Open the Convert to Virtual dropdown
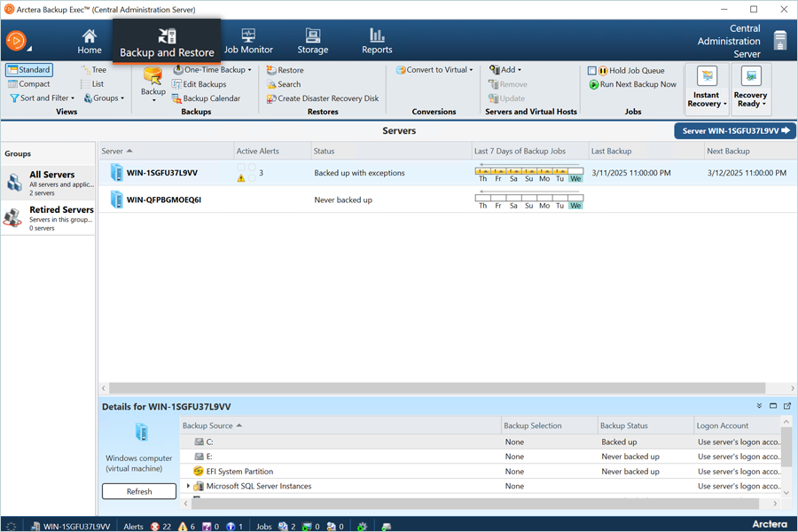Image resolution: width=798 pixels, height=532 pixels. point(434,70)
